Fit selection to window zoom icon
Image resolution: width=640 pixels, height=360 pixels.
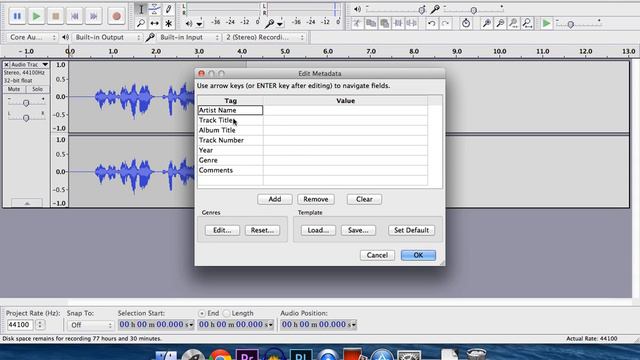coord(513,23)
